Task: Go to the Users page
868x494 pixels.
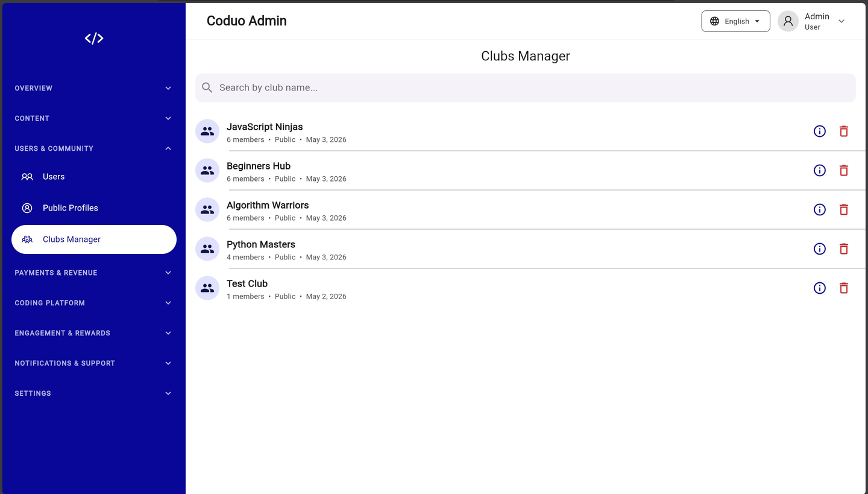Action: 94,177
